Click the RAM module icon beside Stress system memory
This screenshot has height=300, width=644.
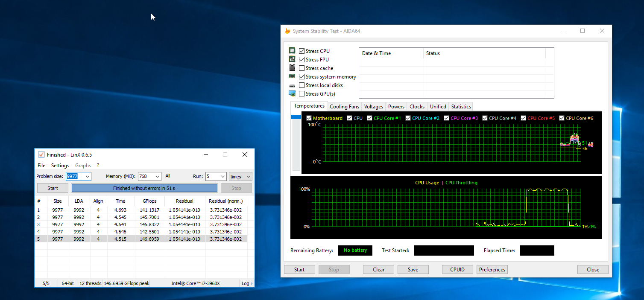292,76
